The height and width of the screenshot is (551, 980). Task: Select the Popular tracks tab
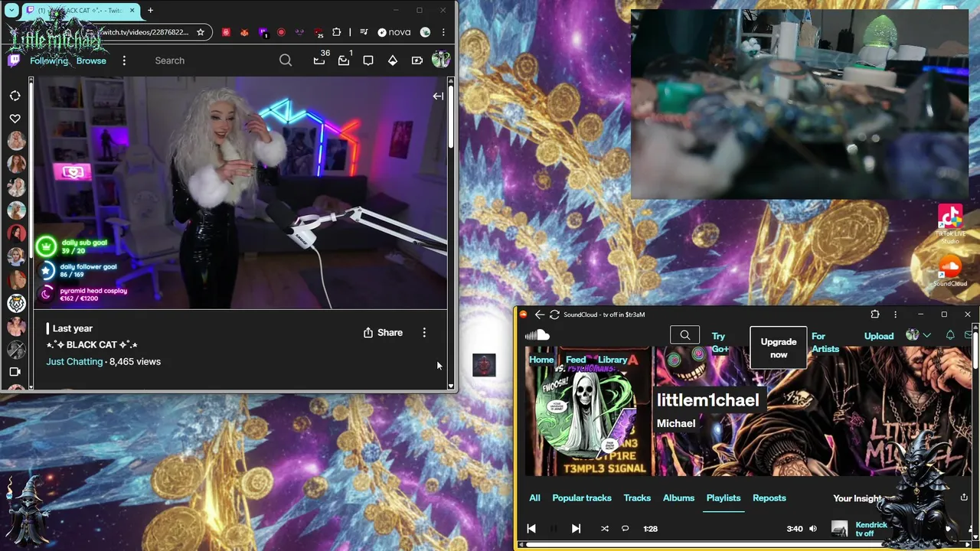(x=582, y=498)
